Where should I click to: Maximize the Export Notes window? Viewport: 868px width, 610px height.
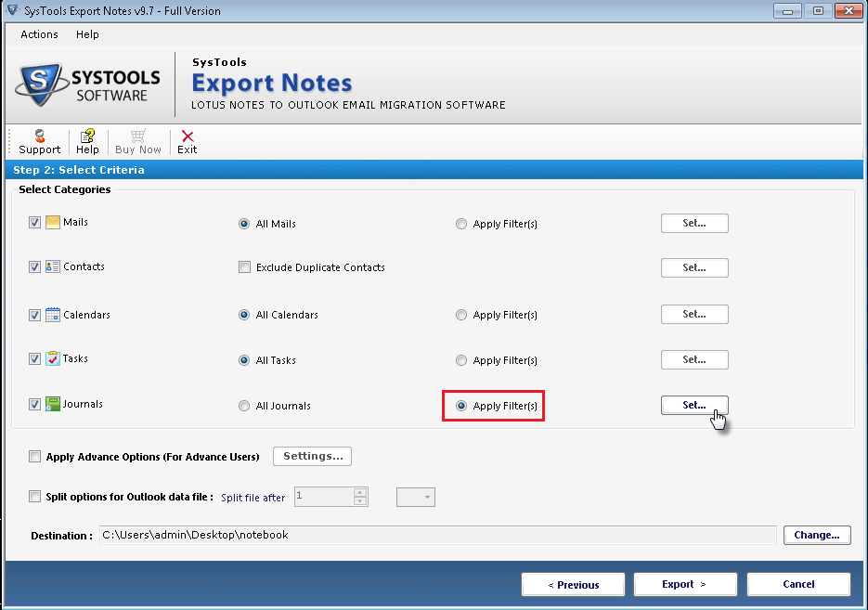[x=818, y=10]
